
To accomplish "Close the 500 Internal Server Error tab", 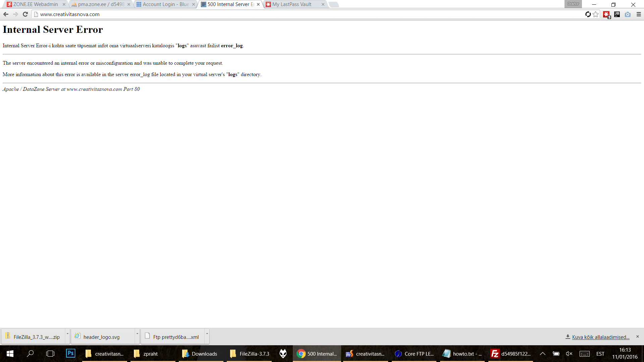I will point(258,4).
